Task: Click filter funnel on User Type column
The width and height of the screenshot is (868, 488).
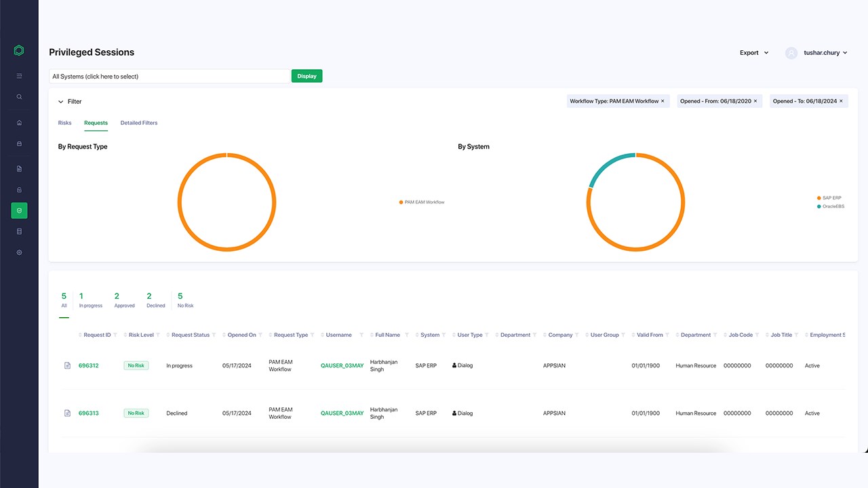Action: (x=487, y=335)
